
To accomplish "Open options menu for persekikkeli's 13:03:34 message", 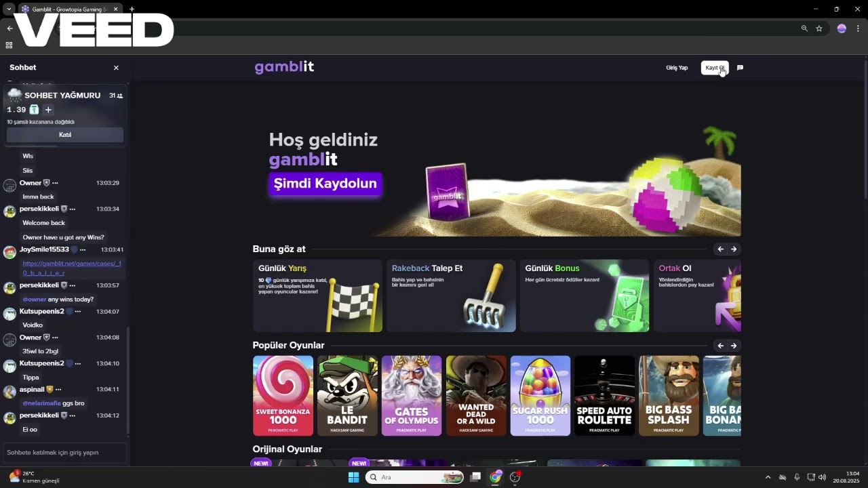I will point(73,209).
